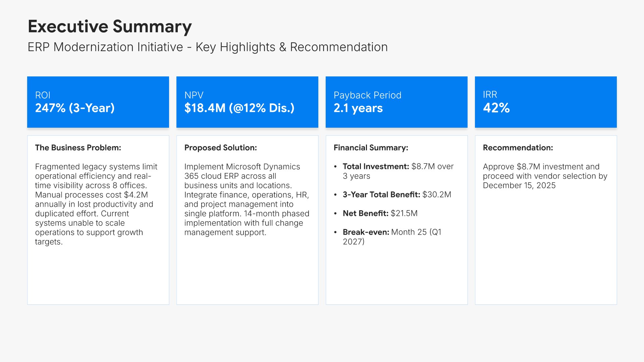Image resolution: width=644 pixels, height=362 pixels.
Task: Select the "Financial Summary:" heading
Action: pos(371,147)
